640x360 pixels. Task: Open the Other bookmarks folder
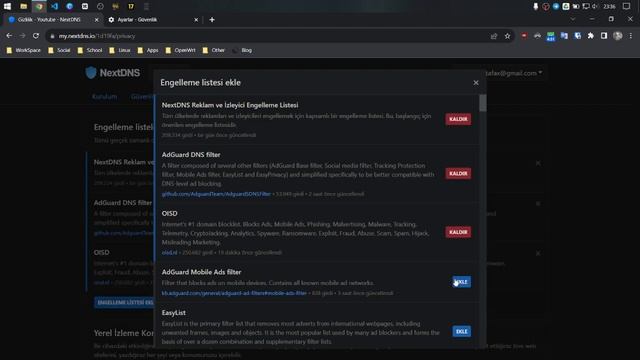214,50
